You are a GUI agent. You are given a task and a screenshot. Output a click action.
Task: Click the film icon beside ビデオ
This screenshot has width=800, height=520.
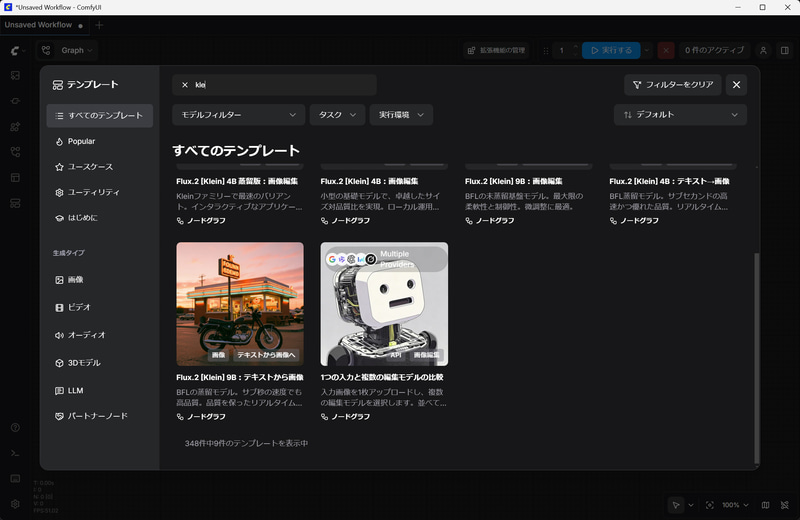click(x=59, y=307)
